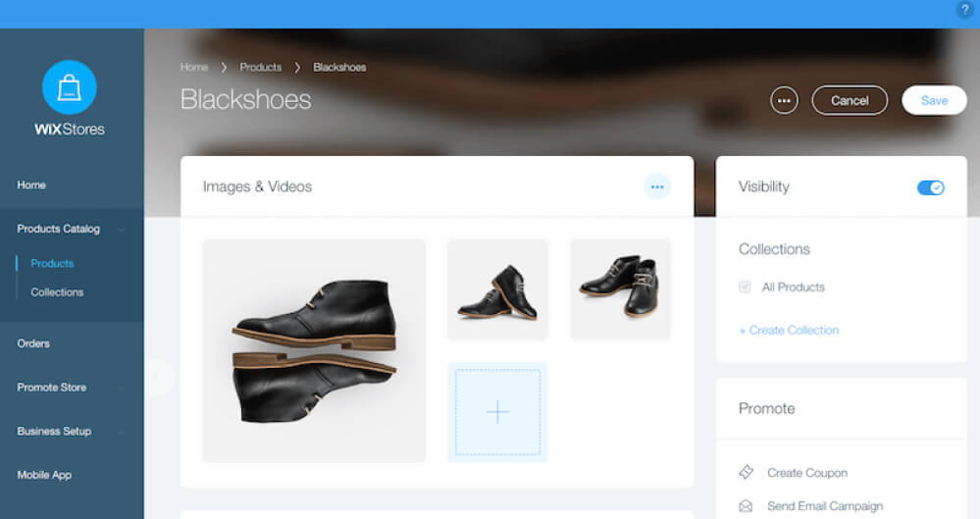Image resolution: width=980 pixels, height=519 pixels.
Task: Open Orders in the sidebar
Action: [33, 343]
